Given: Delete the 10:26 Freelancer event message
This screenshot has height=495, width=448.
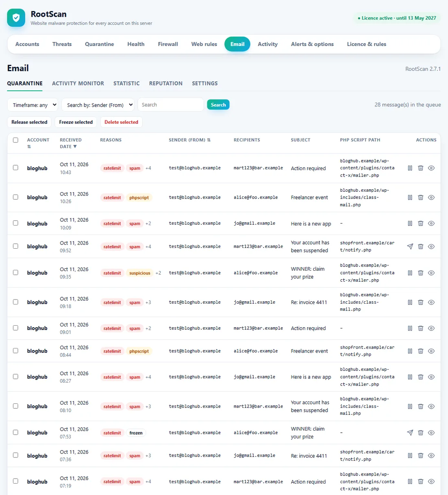Looking at the screenshot, I should coord(421,197).
